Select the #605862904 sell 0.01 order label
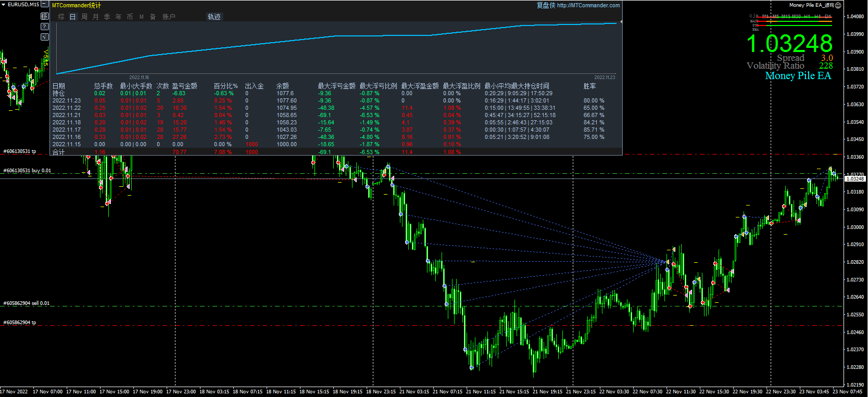 (26, 303)
